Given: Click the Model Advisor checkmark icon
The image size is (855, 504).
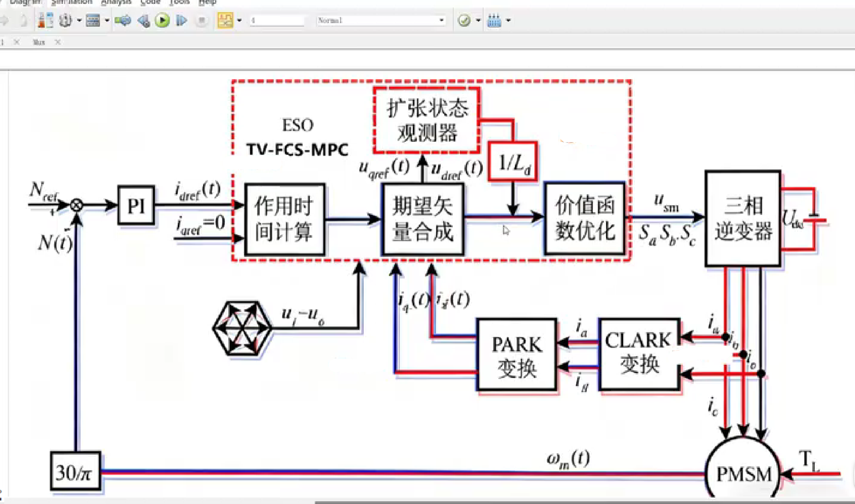Looking at the screenshot, I should [x=464, y=21].
